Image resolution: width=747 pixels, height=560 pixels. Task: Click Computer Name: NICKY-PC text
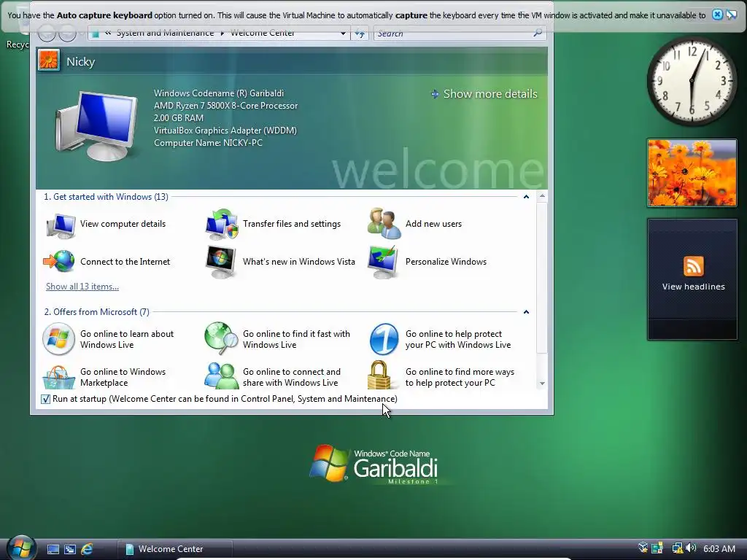tap(208, 143)
